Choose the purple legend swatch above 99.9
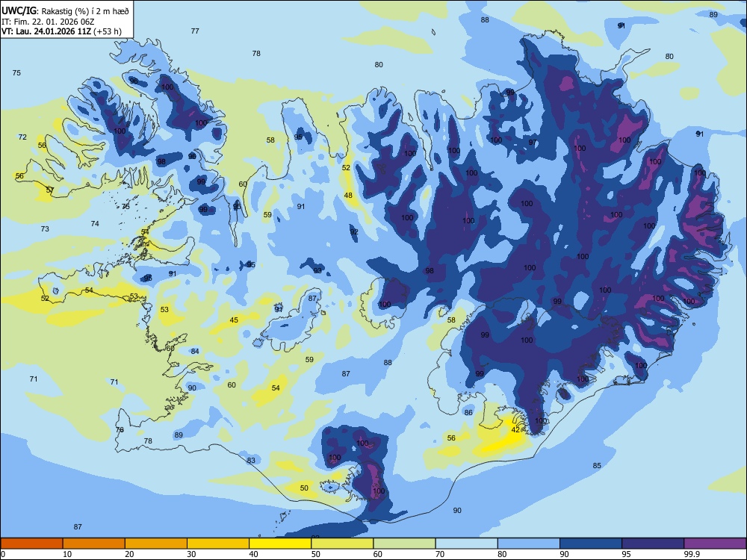The width and height of the screenshot is (747, 560). point(715,544)
